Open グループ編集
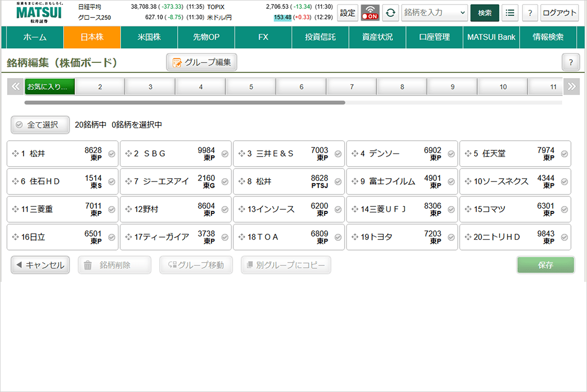This screenshot has width=587, height=392. pyautogui.click(x=202, y=62)
